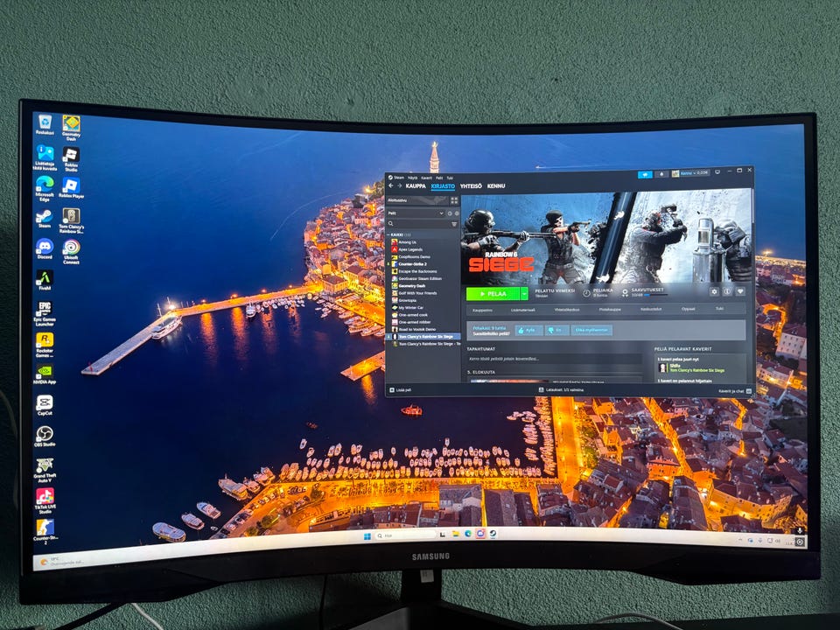The width and height of the screenshot is (840, 630).
Task: Open Kaverit ja chat in Steam
Action: coord(734,392)
